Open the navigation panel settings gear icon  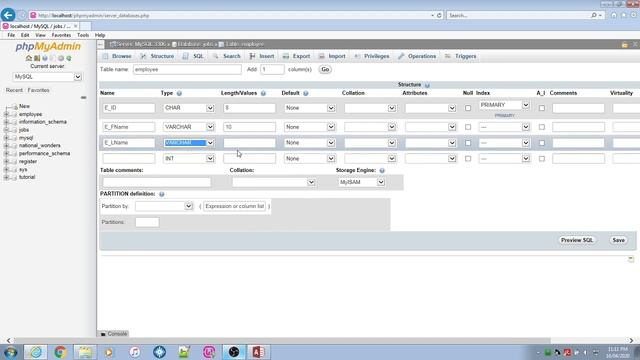pos(61,58)
